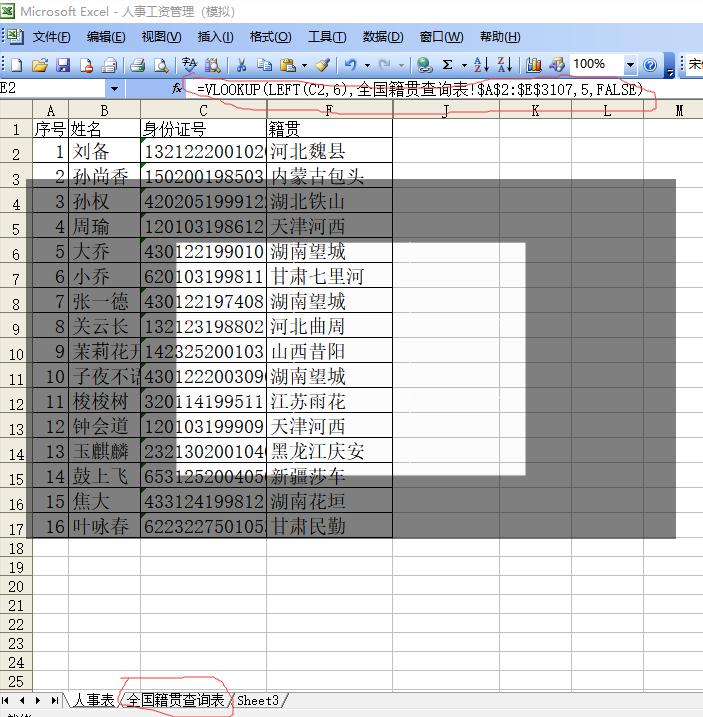This screenshot has width=703, height=717.
Task: Open the 文件(F) menu
Action: tap(51, 37)
